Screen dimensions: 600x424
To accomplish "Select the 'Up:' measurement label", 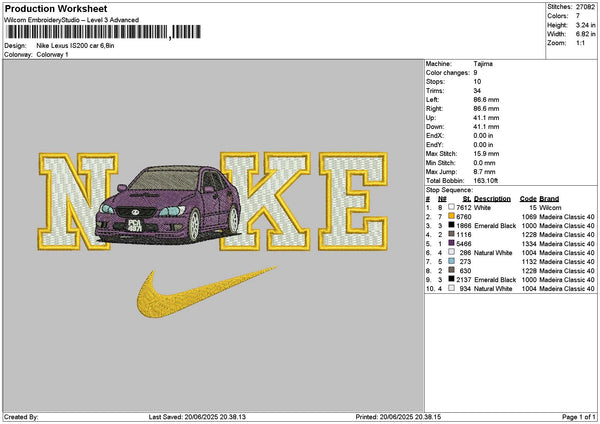I will point(430,117).
